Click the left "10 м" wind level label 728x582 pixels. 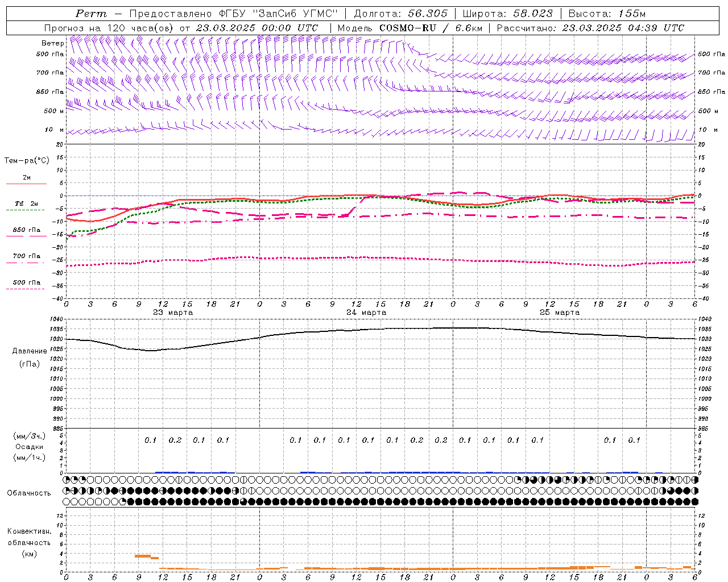coord(54,130)
